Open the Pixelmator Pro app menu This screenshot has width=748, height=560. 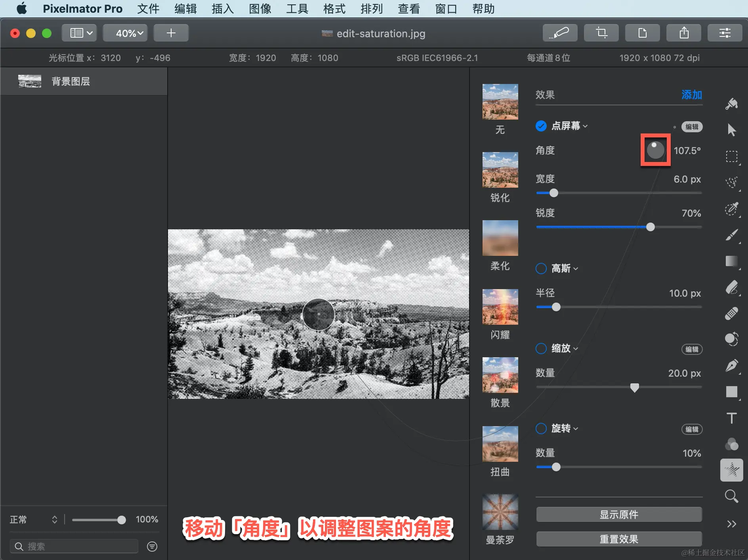click(82, 9)
